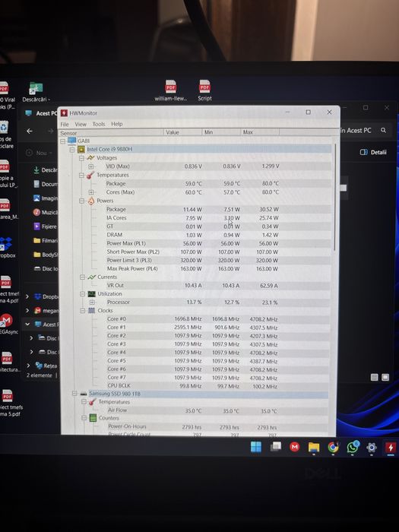
Task: Click the Value column header
Action: tap(183, 132)
